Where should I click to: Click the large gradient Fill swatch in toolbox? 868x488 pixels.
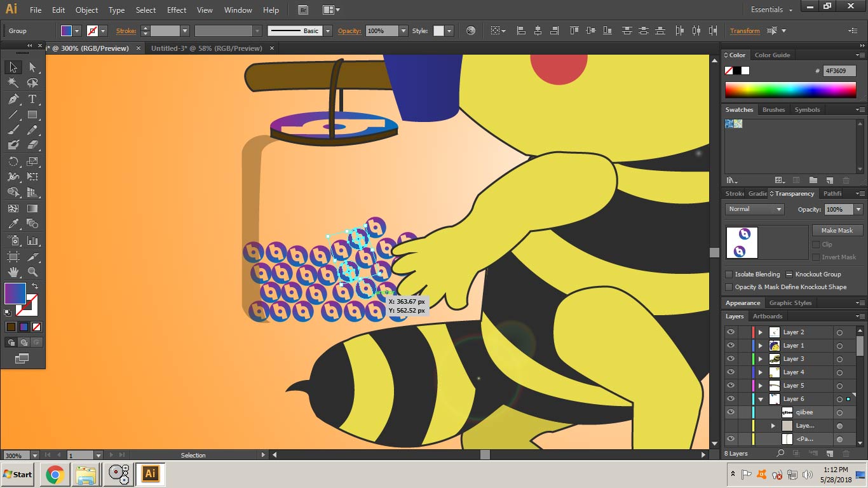pos(15,293)
